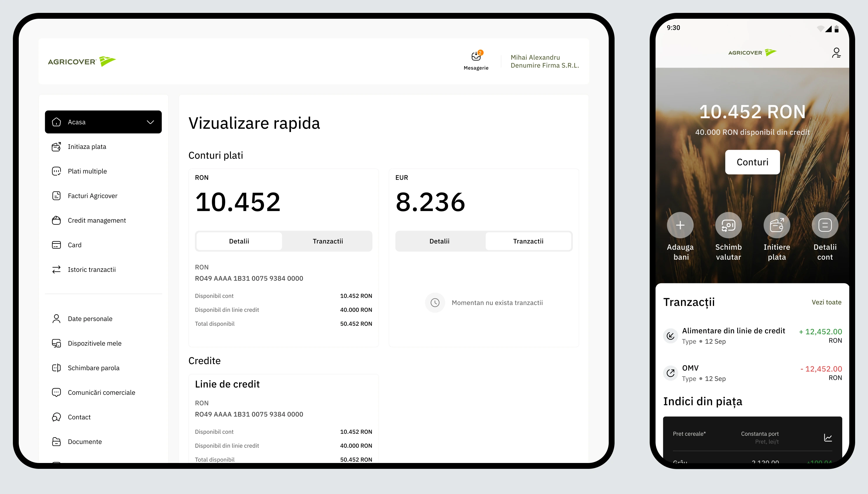Click the Contact headset icon

(x=56, y=417)
